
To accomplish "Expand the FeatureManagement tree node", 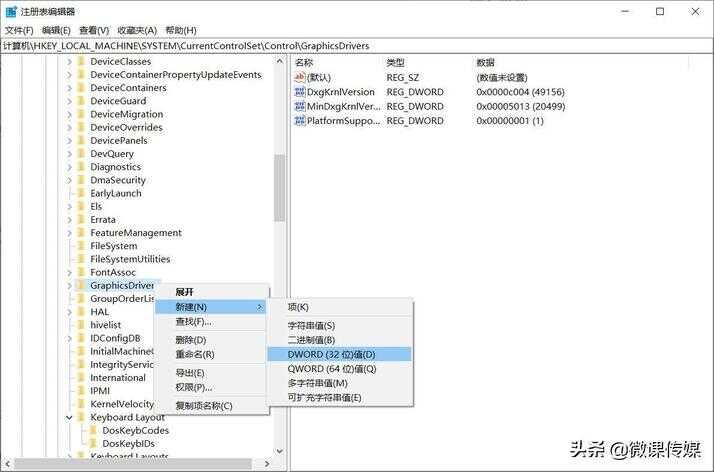I will (x=69, y=233).
